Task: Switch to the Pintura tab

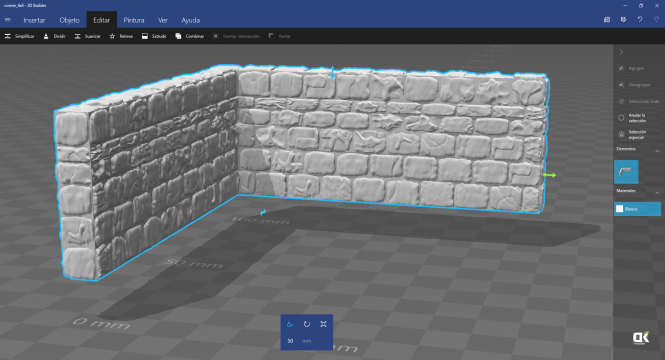Action: point(134,20)
